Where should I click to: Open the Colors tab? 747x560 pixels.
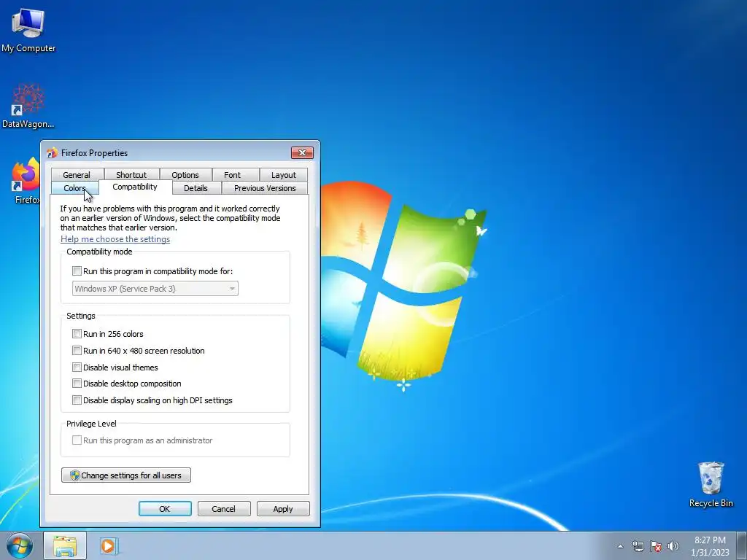click(75, 188)
